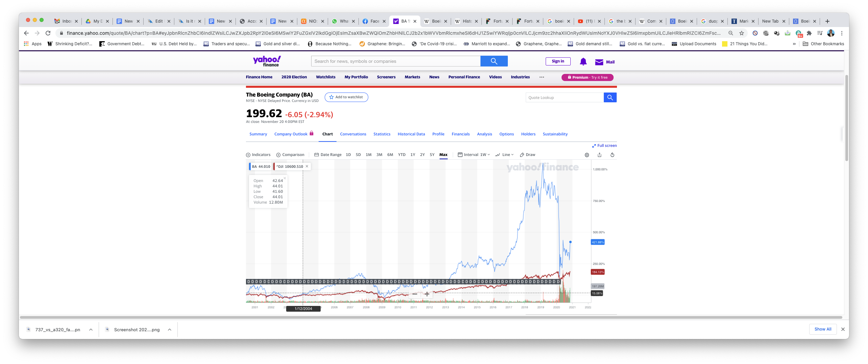The image size is (868, 364).
Task: Click the zoom out magnifier in address bar
Action: point(731,33)
